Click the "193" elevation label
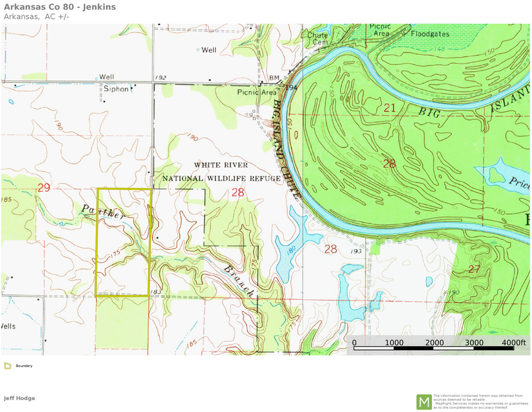The image size is (532, 412). pyautogui.click(x=356, y=251)
